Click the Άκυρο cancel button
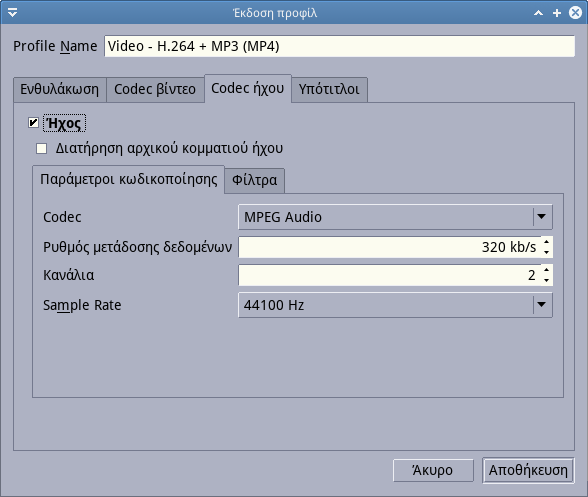Image resolution: width=588 pixels, height=497 pixels. 433,470
